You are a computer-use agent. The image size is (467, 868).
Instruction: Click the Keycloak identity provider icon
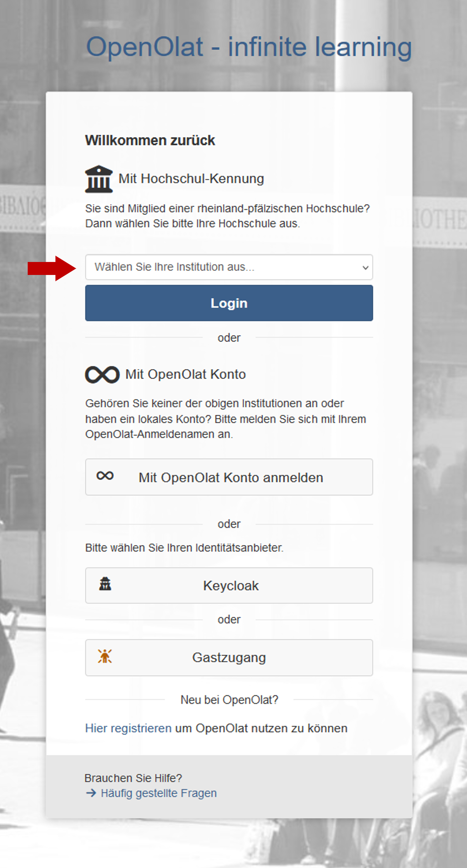[105, 584]
